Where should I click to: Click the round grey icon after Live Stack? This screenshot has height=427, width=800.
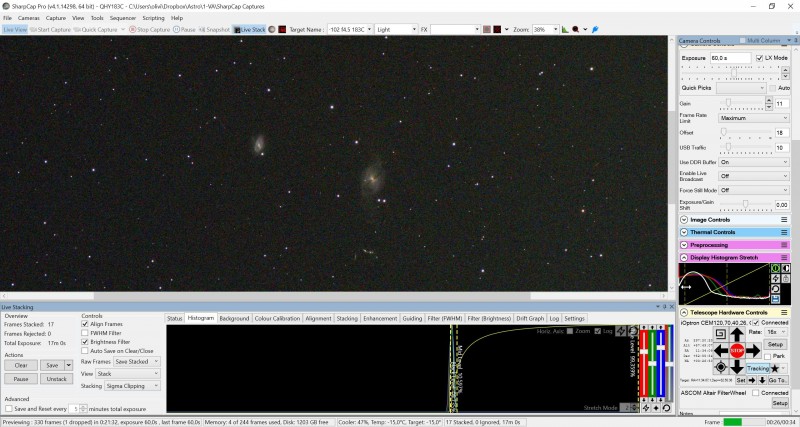272,30
